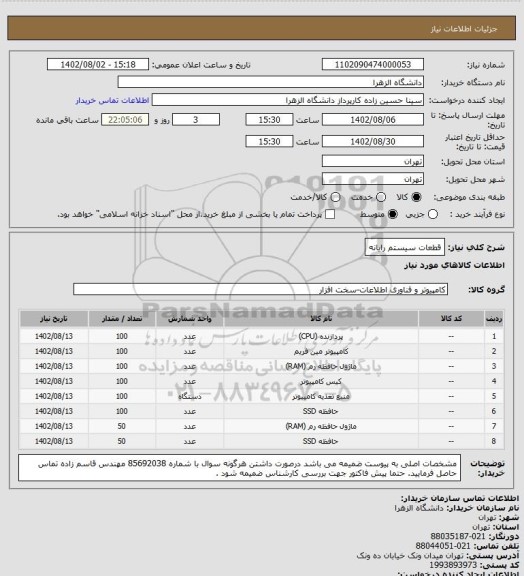Click the delivery province field تهران
Viewport: 524px width, 576px height.
(373, 161)
